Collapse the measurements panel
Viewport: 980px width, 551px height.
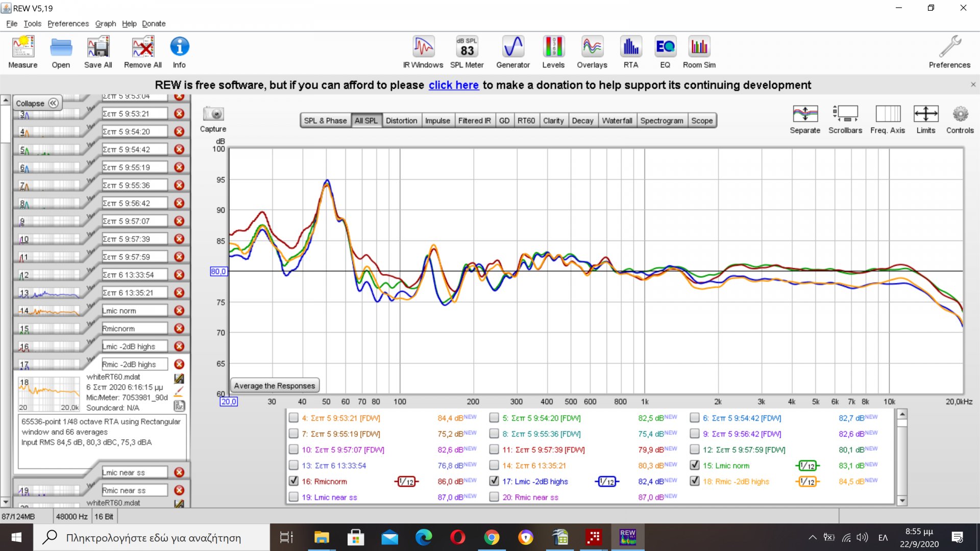click(x=37, y=103)
